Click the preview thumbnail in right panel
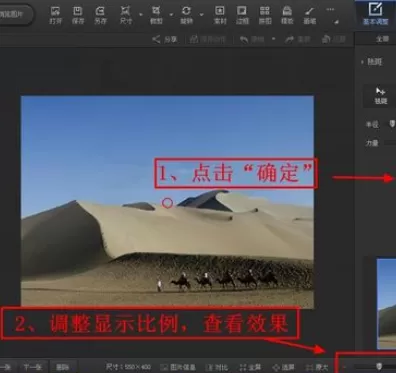This screenshot has width=396, height=373. 386,303
